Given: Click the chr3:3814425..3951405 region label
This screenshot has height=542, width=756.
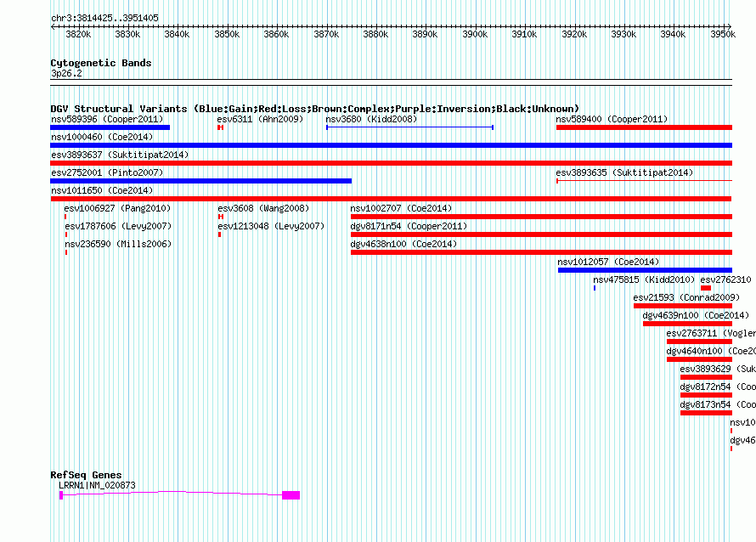Looking at the screenshot, I should click(x=104, y=19).
